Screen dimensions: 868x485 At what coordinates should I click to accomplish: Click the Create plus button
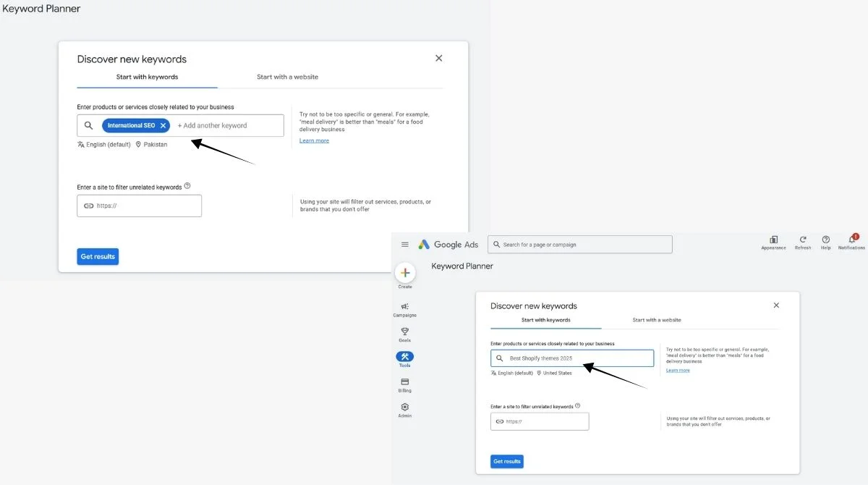tap(405, 274)
